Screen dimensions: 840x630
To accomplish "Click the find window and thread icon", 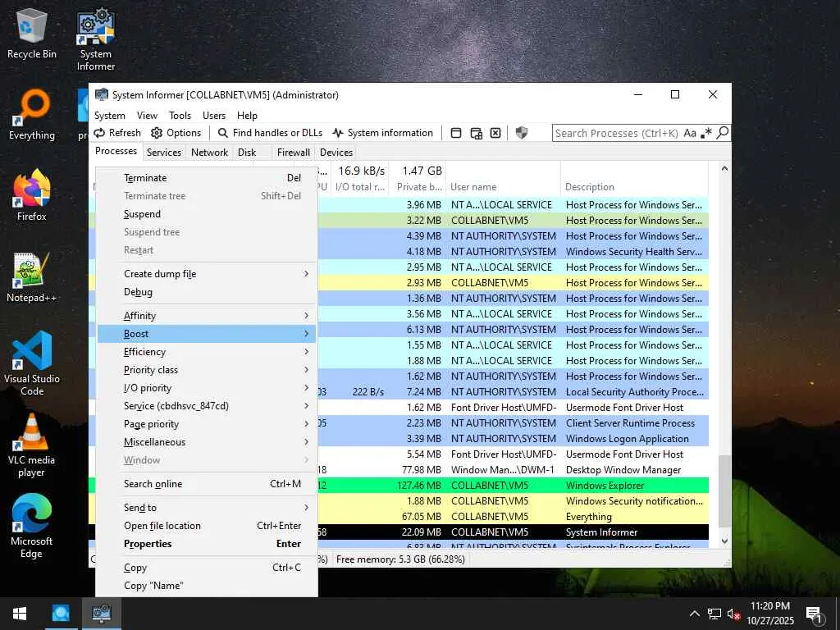I will pyautogui.click(x=476, y=133).
